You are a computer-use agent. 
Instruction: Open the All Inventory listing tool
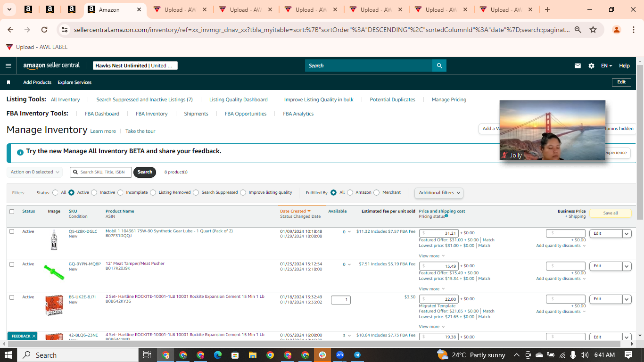click(x=66, y=100)
